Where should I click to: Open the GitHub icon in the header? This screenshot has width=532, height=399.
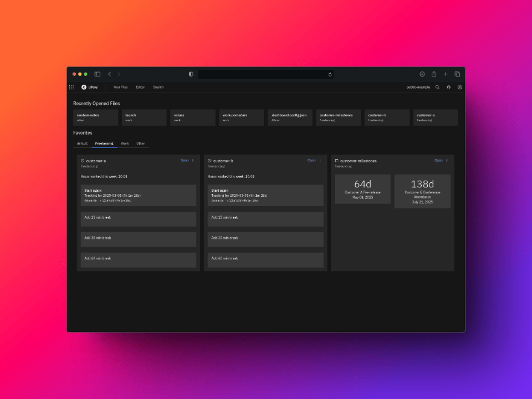(449, 87)
